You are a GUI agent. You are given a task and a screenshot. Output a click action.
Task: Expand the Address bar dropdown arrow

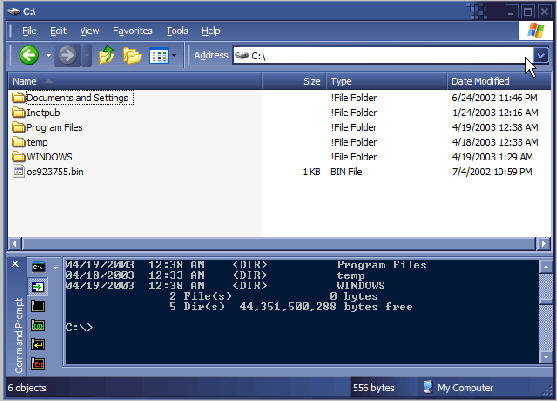541,55
